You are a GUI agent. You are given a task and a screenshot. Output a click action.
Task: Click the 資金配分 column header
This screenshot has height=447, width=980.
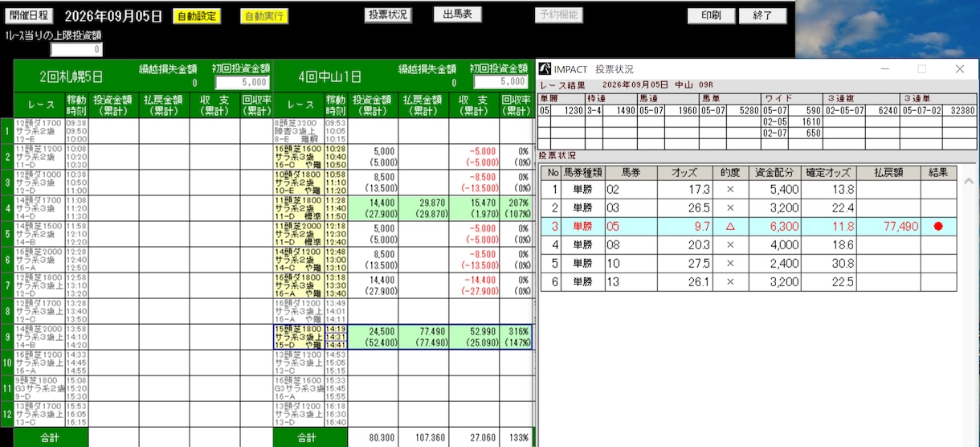click(774, 172)
